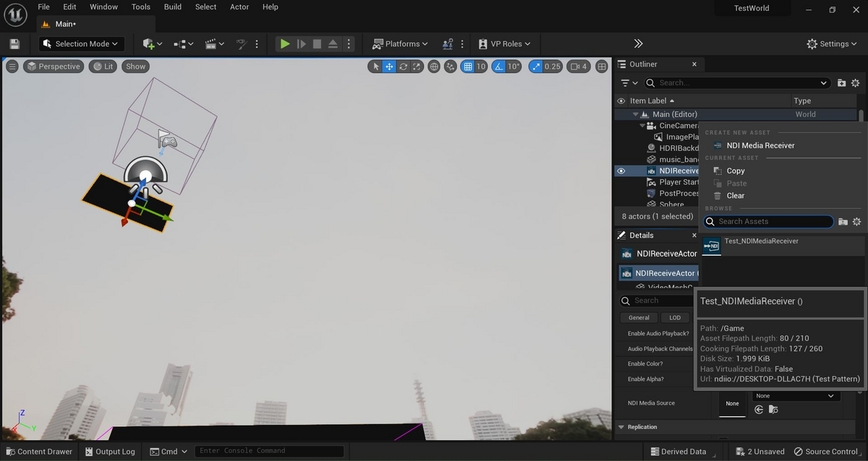Open the viewport hamburger options menu

point(12,66)
